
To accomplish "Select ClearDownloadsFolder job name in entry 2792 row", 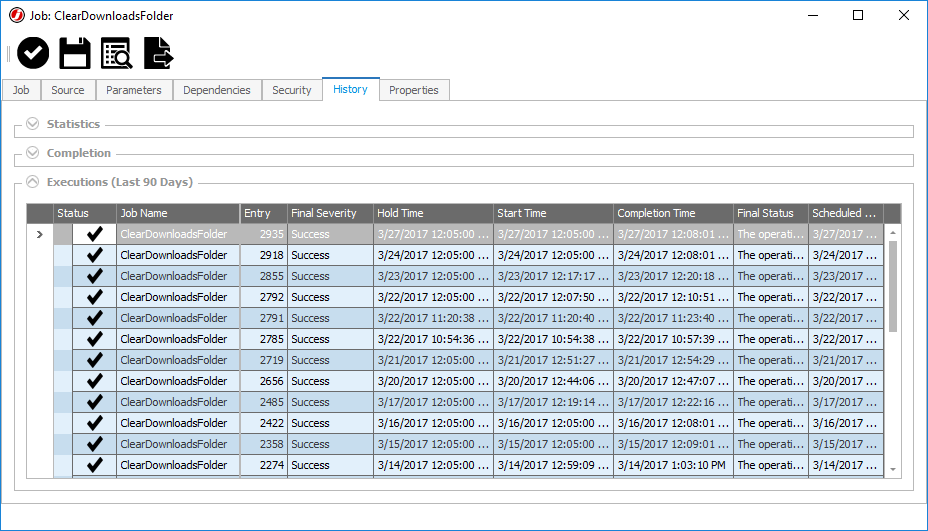I will [178, 297].
